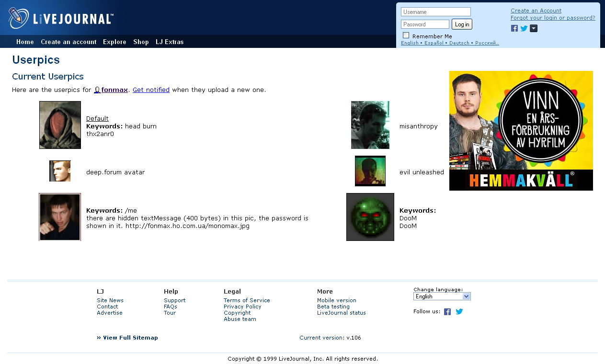Click the Default userpic label
This screenshot has height=364, width=605.
click(97, 118)
